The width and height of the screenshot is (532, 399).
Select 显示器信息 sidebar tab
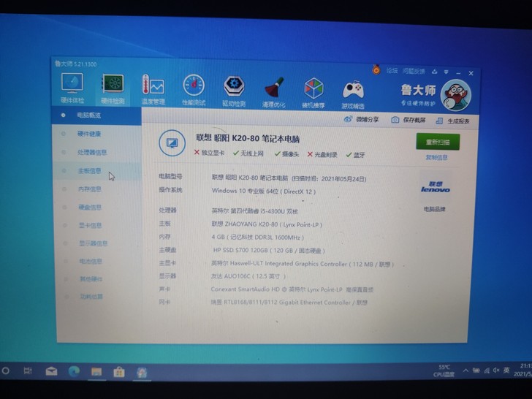(x=99, y=243)
